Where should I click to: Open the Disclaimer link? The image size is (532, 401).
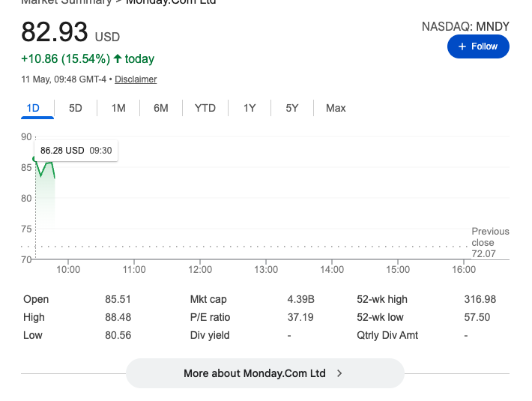(136, 79)
